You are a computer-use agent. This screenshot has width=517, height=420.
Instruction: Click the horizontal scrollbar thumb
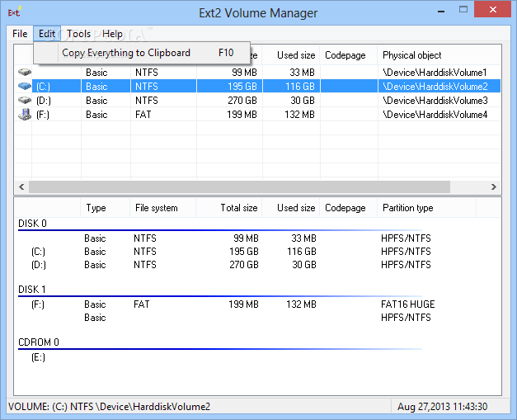click(239, 186)
